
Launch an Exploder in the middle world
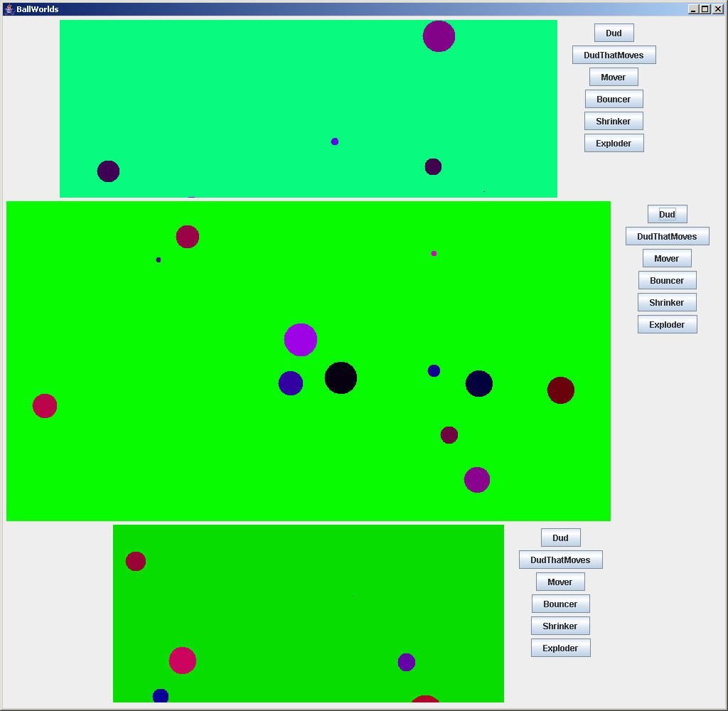tap(667, 325)
